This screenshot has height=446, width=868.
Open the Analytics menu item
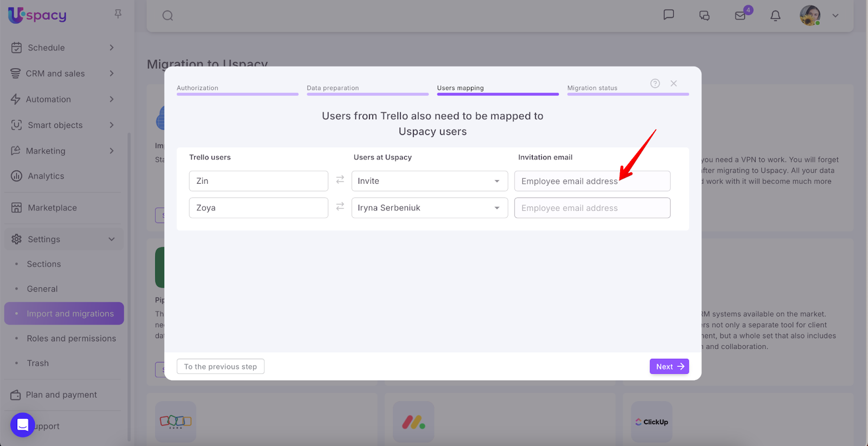point(46,176)
